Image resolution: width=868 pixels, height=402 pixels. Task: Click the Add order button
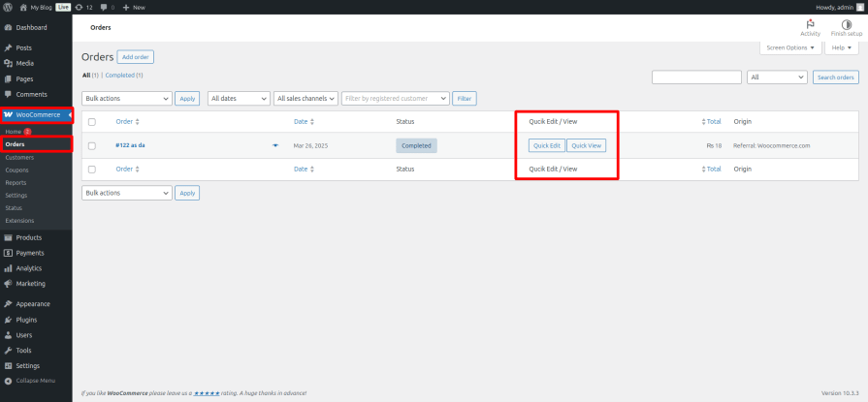tap(135, 57)
